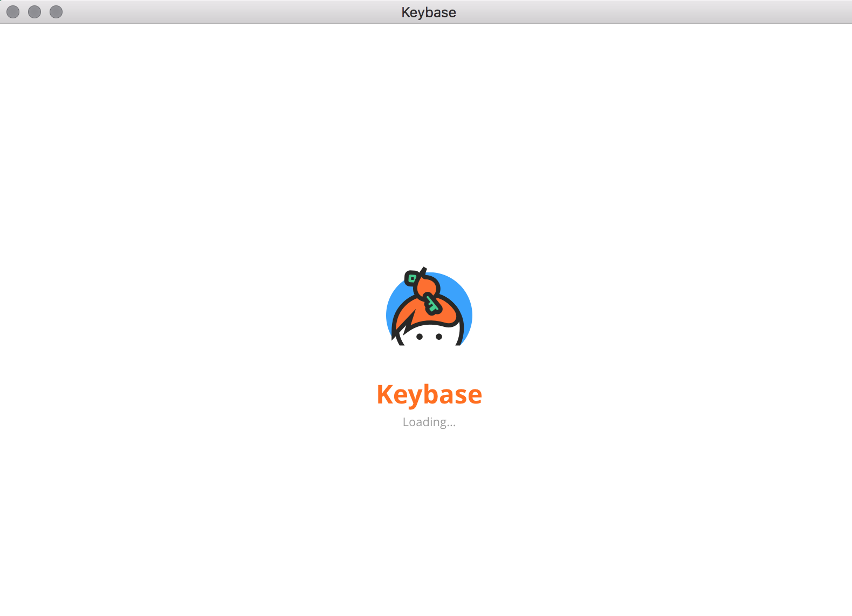Click the "Loading..." status text
Image resolution: width=852 pixels, height=616 pixels.
[429, 422]
